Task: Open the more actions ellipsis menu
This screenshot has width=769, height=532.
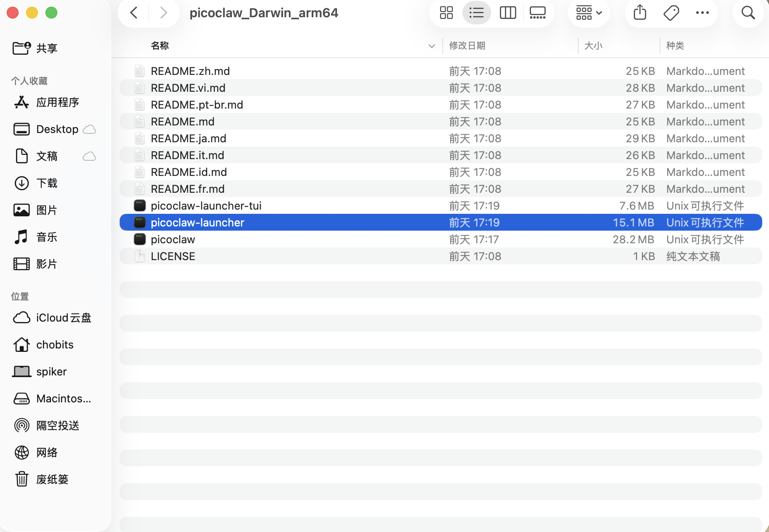Action: tap(702, 13)
